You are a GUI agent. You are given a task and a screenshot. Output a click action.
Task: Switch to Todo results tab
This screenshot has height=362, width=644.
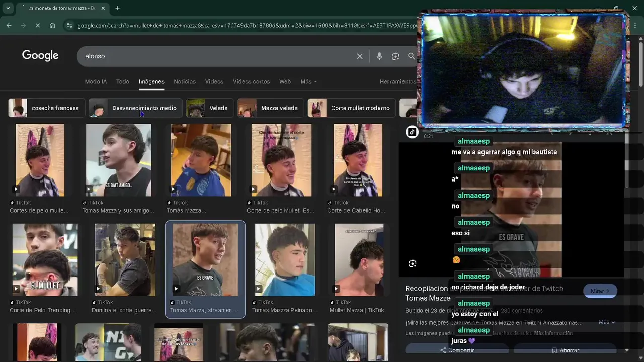[123, 81]
